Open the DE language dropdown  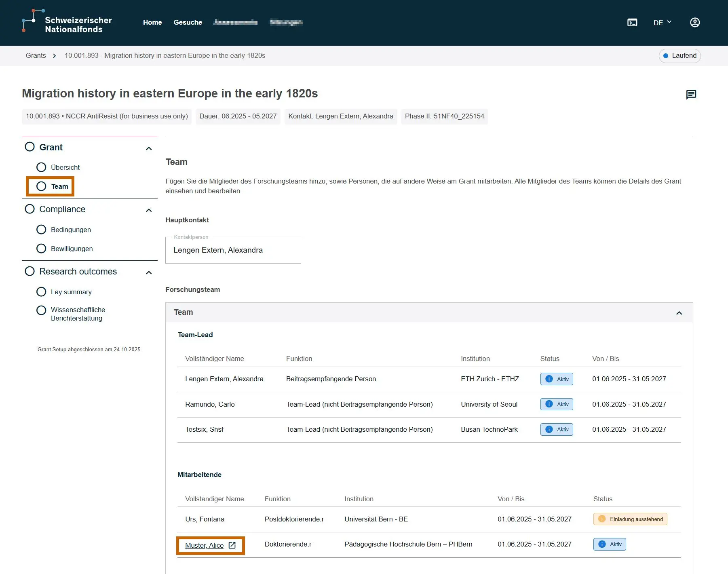[663, 23]
